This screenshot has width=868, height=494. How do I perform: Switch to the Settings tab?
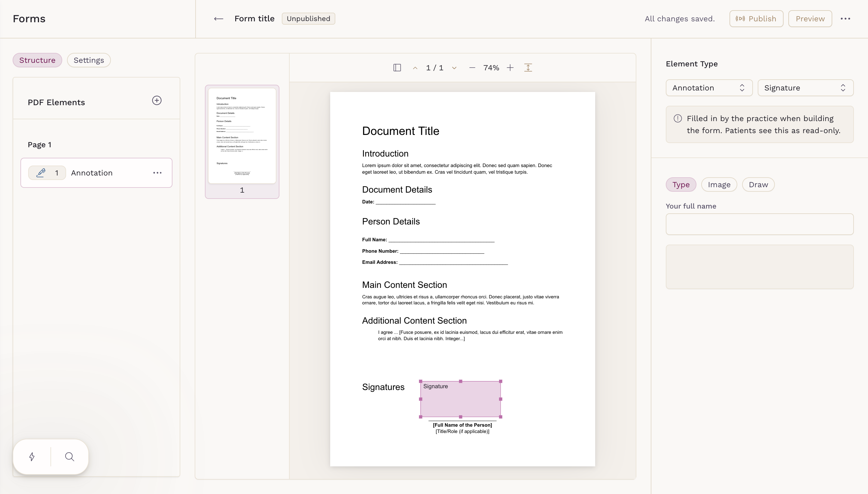89,60
